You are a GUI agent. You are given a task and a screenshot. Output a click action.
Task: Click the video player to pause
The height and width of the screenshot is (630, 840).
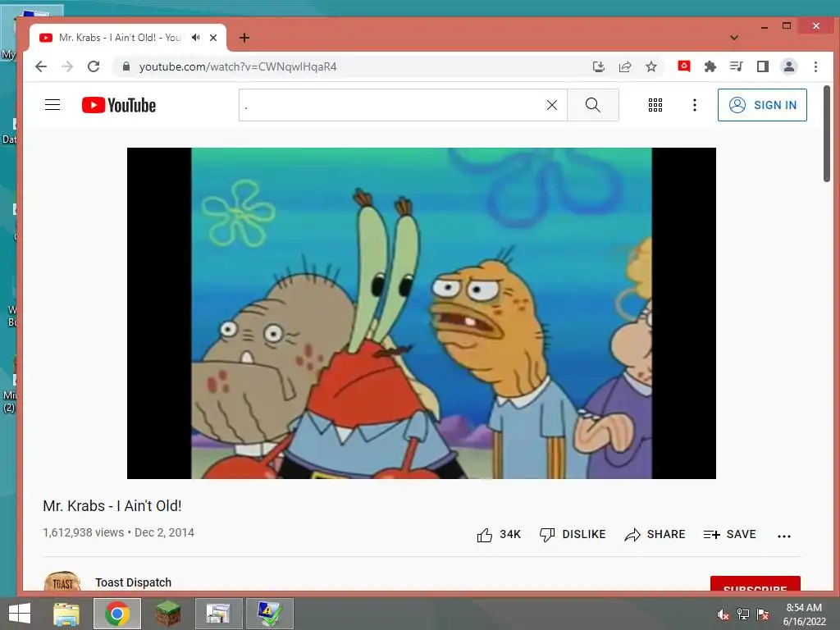[421, 313]
